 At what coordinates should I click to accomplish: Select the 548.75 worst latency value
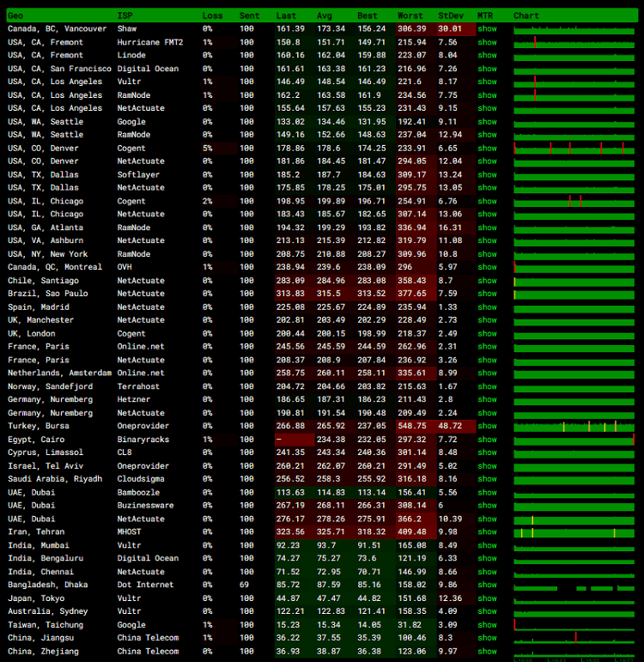point(412,426)
